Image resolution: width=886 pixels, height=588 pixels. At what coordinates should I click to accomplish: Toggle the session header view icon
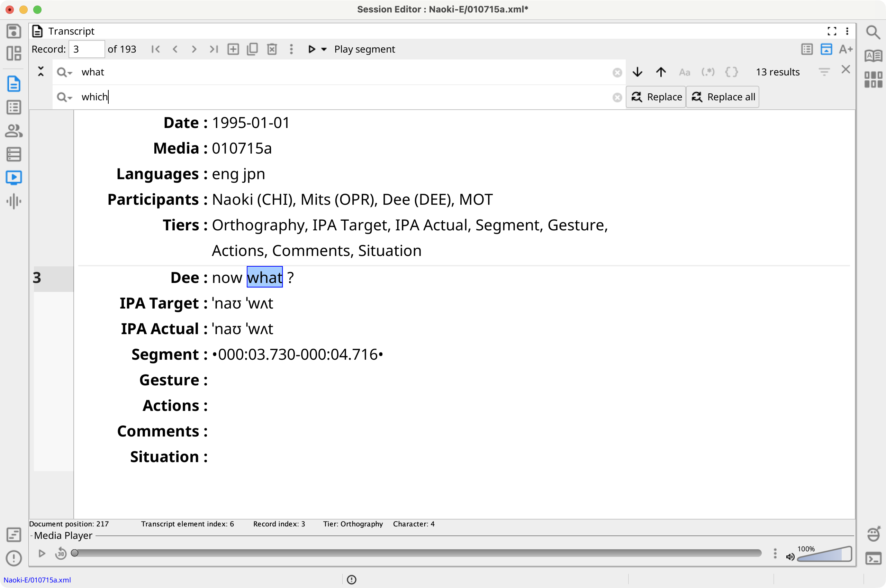[x=826, y=49]
